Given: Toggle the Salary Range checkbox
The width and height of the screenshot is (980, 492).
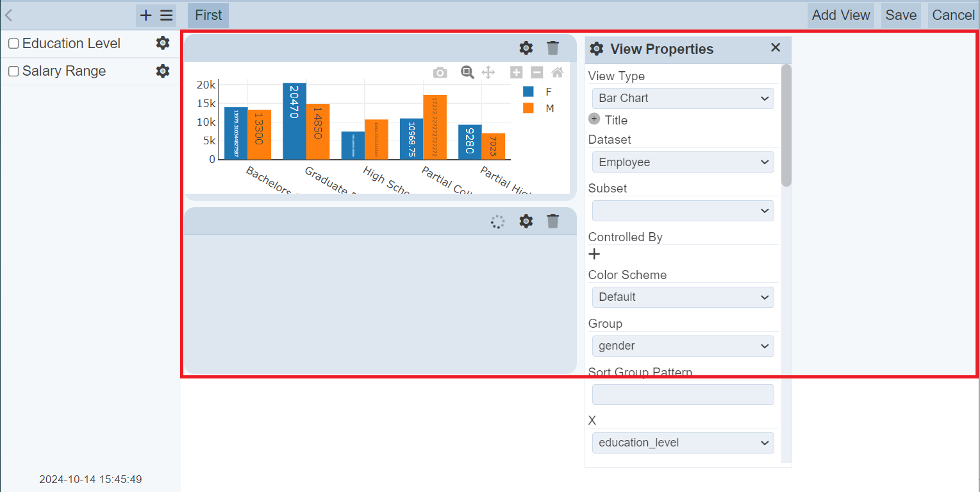Looking at the screenshot, I should pos(13,71).
